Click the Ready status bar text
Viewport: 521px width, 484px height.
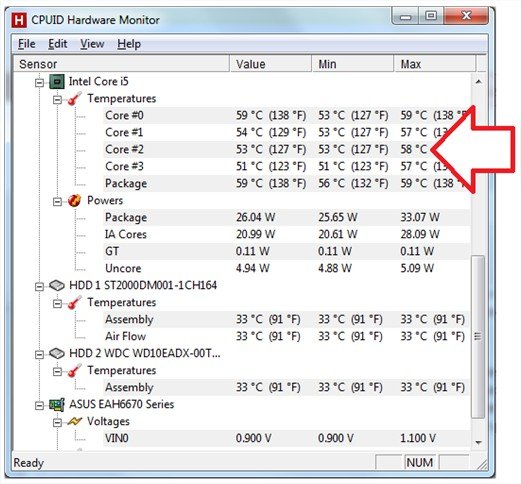tap(29, 463)
